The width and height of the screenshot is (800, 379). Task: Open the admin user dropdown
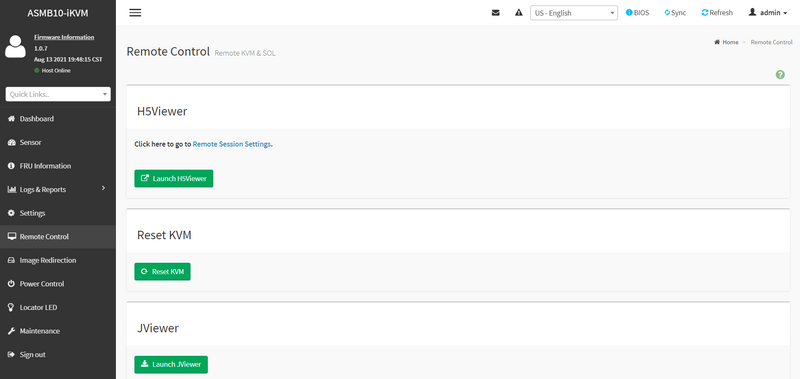tap(768, 13)
